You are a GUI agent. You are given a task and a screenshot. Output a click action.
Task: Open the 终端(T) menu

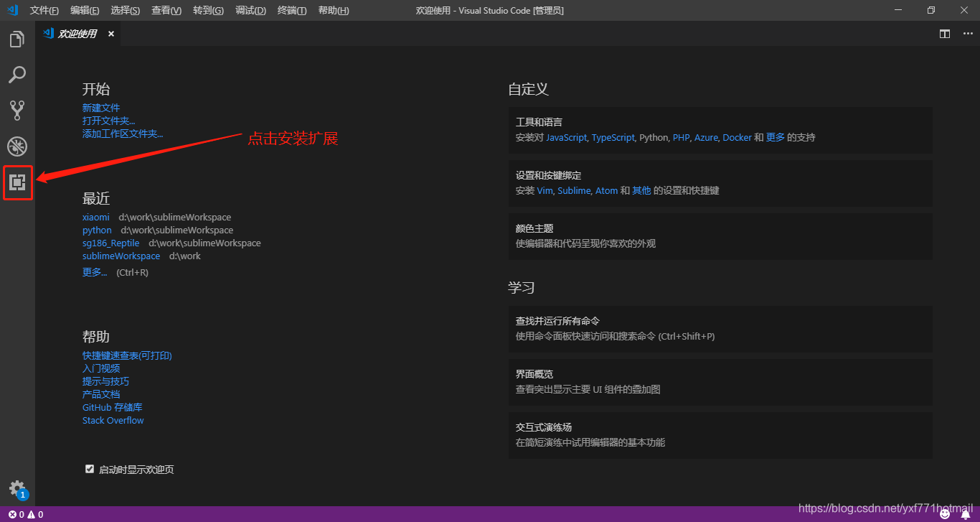tap(292, 10)
